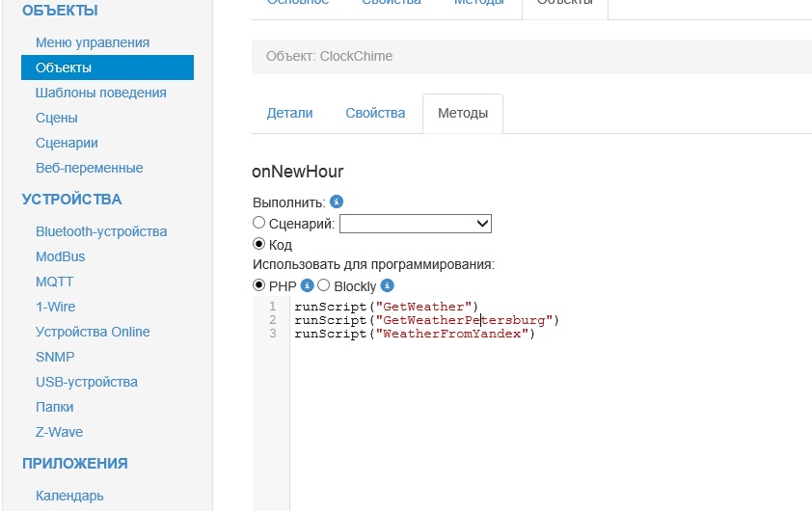Open Календарь application link
The height and width of the screenshot is (511, 812).
pos(69,496)
